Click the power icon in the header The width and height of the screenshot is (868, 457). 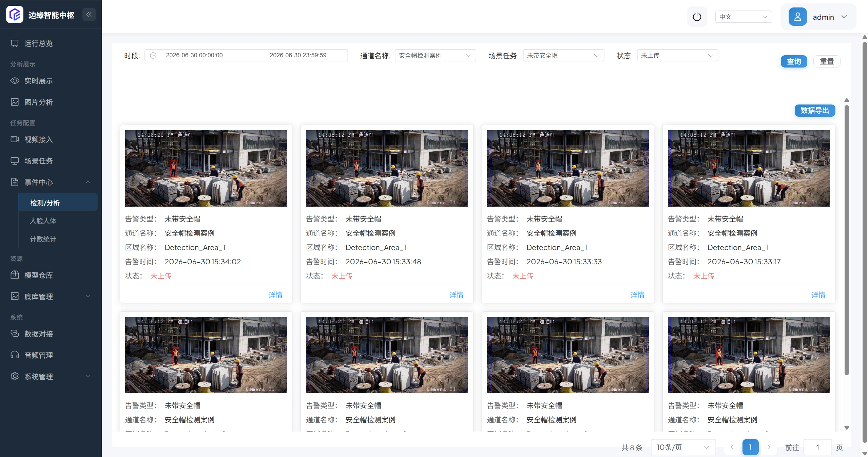pyautogui.click(x=697, y=17)
